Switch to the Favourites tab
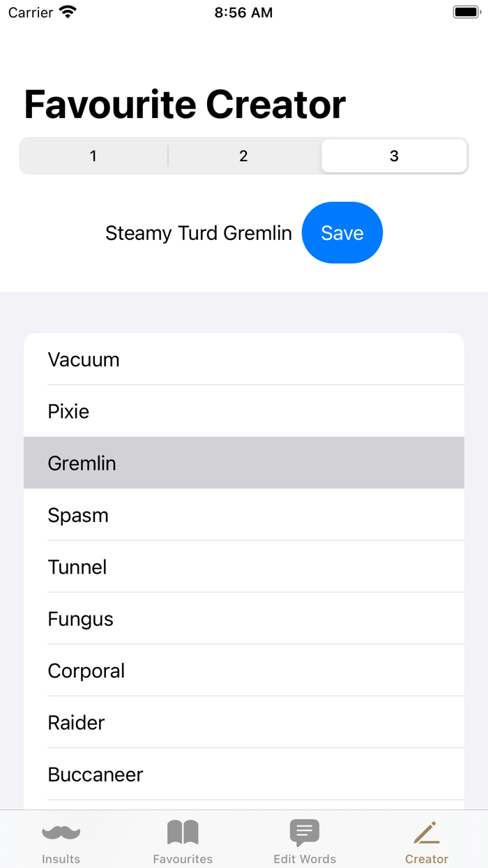Image resolution: width=488 pixels, height=868 pixels. point(183,839)
